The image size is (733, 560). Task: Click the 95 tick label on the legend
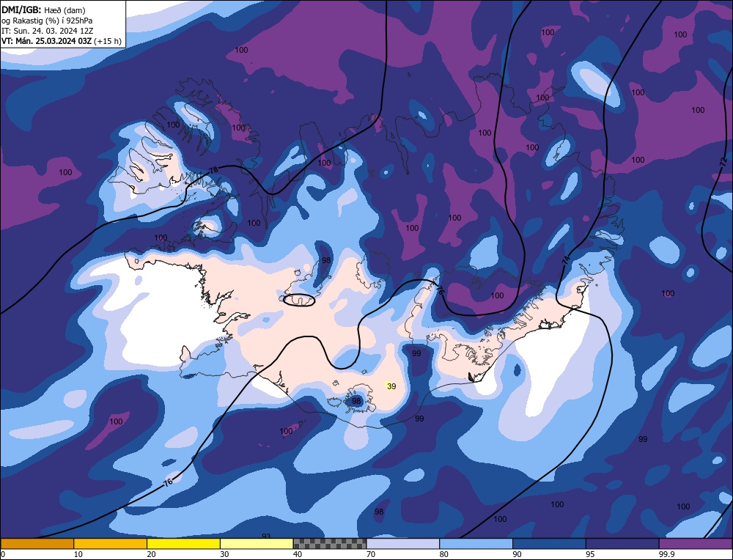tap(590, 554)
